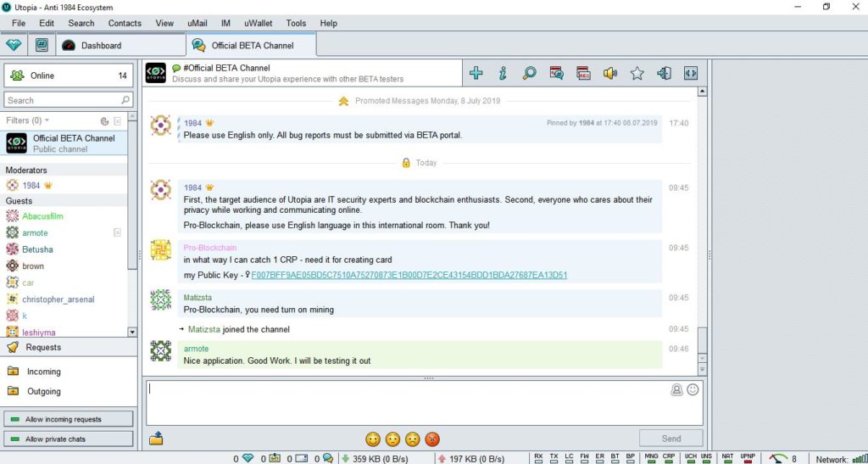The image size is (868, 464).
Task: Click the Matizsta avatar
Action: [x=160, y=299]
